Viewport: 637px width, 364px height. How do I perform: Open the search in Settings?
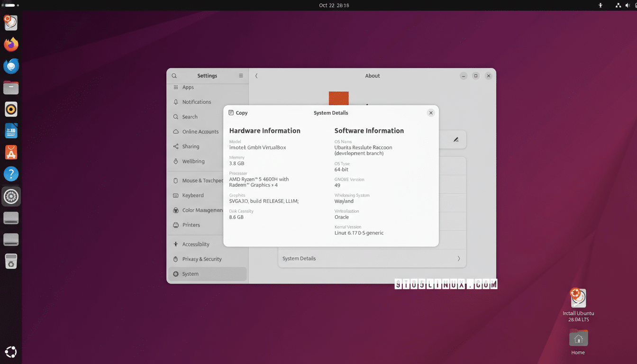[174, 75]
